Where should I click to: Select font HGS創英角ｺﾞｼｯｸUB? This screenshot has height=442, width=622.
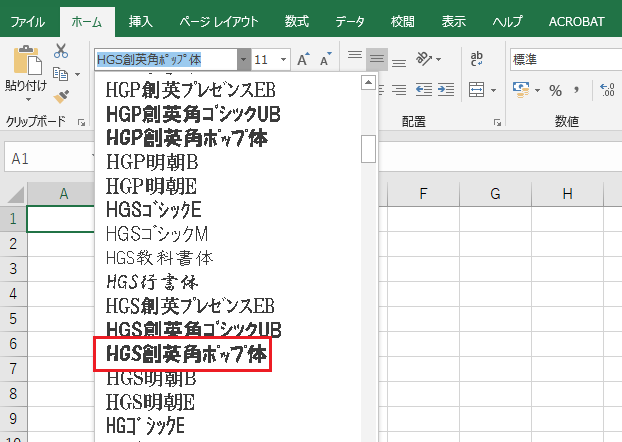click(194, 329)
